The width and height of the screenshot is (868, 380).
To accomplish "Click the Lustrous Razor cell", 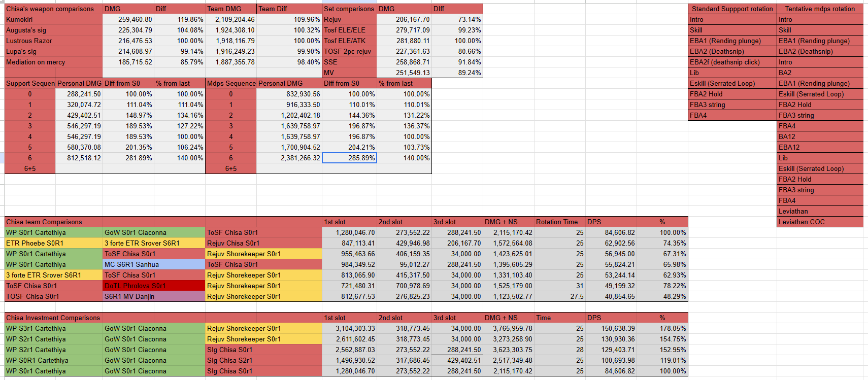I will click(x=54, y=41).
